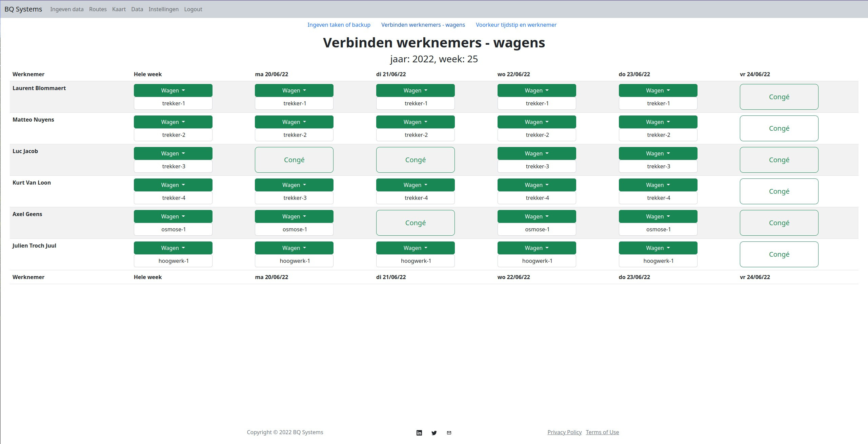Click the employee name Axel Geens

[27, 214]
